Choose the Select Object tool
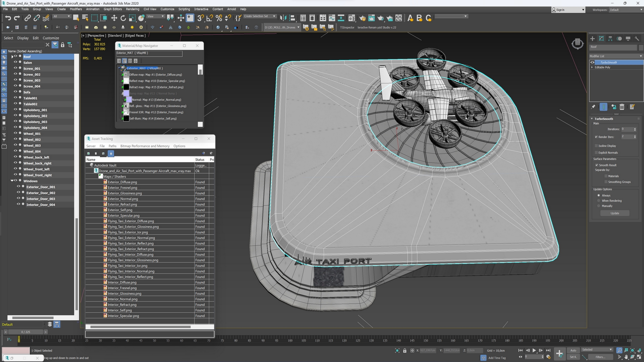Screen dimensions: 644x362 click(x=76, y=18)
